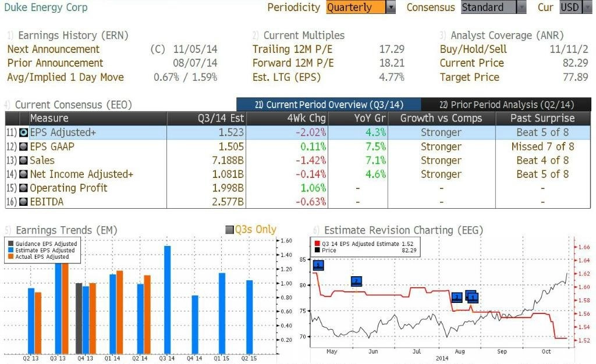Click the Duke Energy Corp title

click(x=45, y=7)
